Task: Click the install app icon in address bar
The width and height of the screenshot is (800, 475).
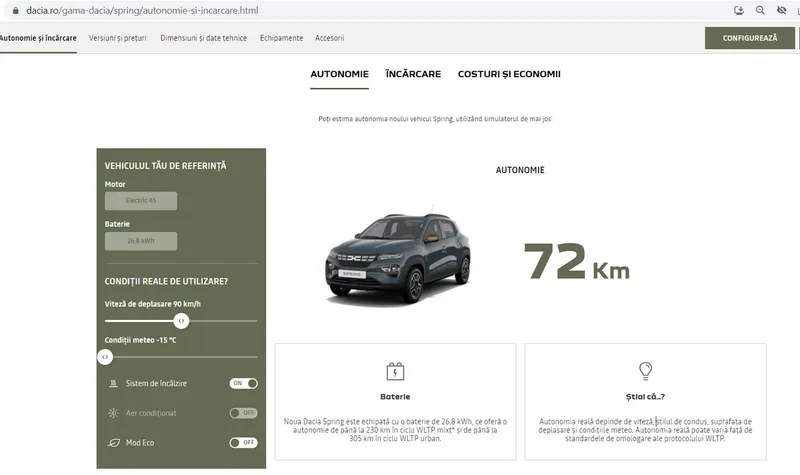Action: tap(739, 11)
